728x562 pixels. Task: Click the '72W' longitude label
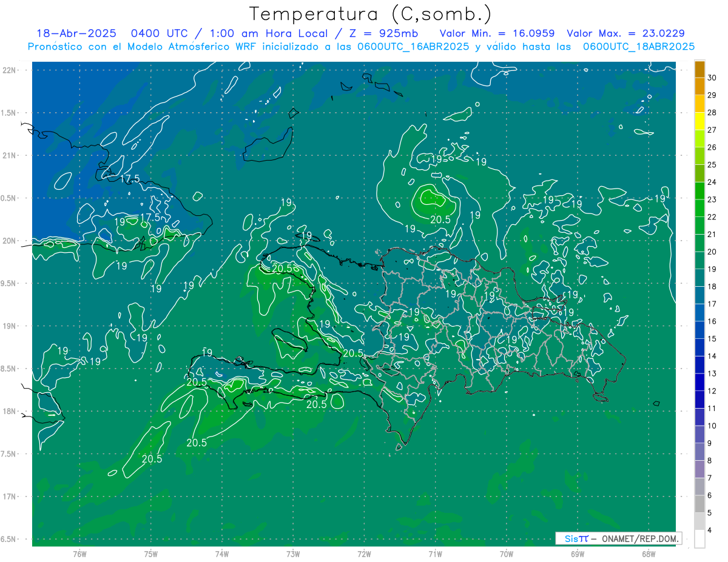click(364, 554)
